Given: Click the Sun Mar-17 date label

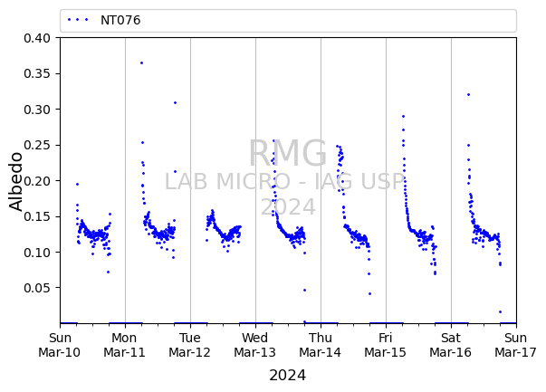Looking at the screenshot, I should click(516, 345).
